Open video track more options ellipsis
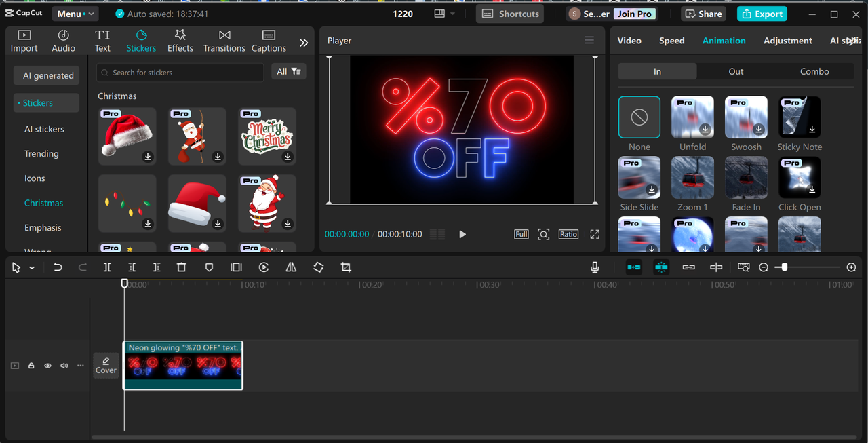 click(x=81, y=366)
